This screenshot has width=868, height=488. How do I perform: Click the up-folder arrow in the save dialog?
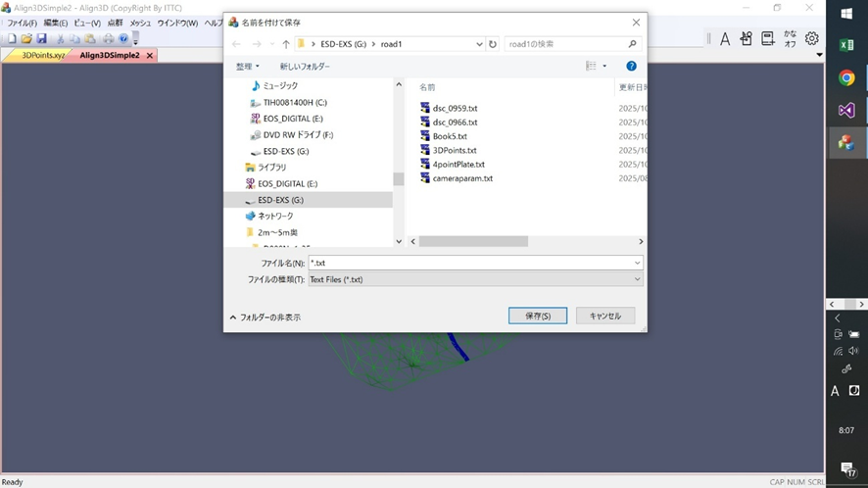pos(285,44)
